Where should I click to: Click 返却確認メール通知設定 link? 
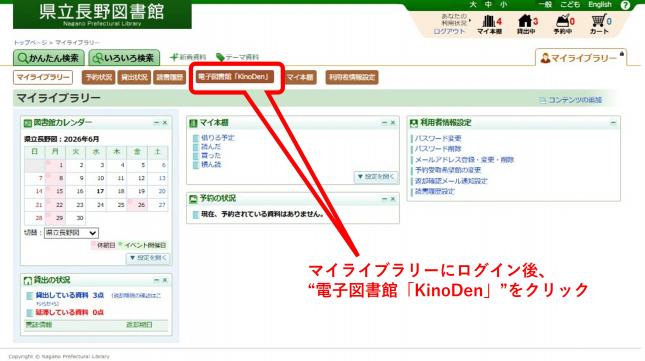click(x=451, y=181)
